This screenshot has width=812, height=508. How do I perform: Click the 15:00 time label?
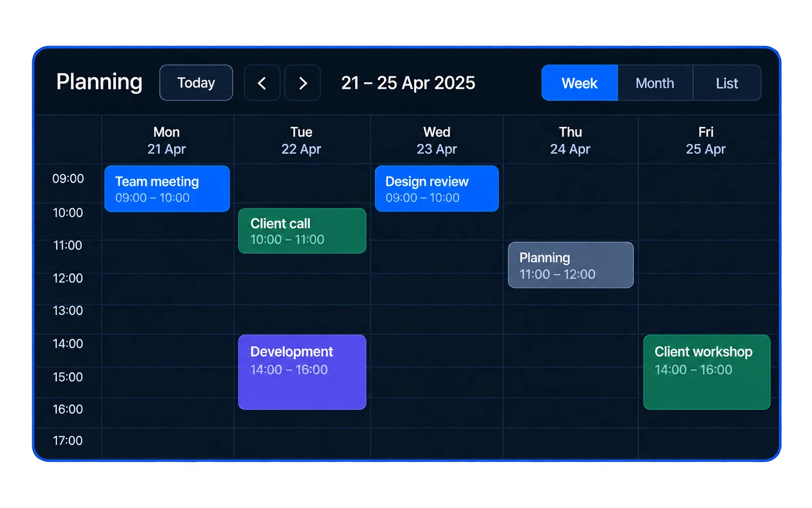click(68, 377)
